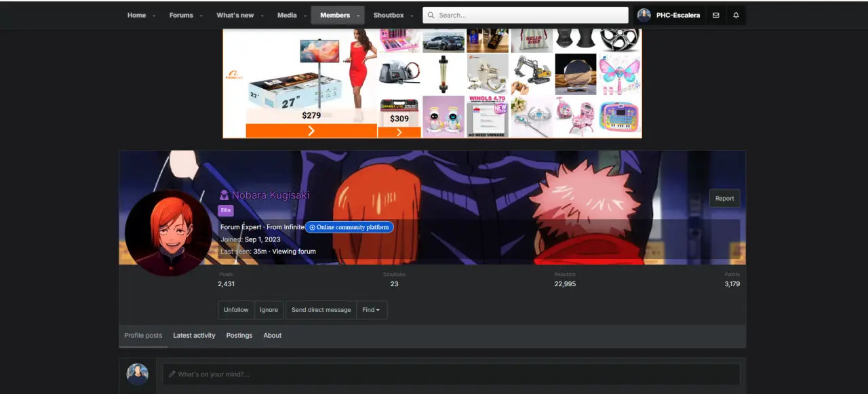This screenshot has width=868, height=394.
Task: Expand the Media dropdown arrow
Action: point(304,16)
